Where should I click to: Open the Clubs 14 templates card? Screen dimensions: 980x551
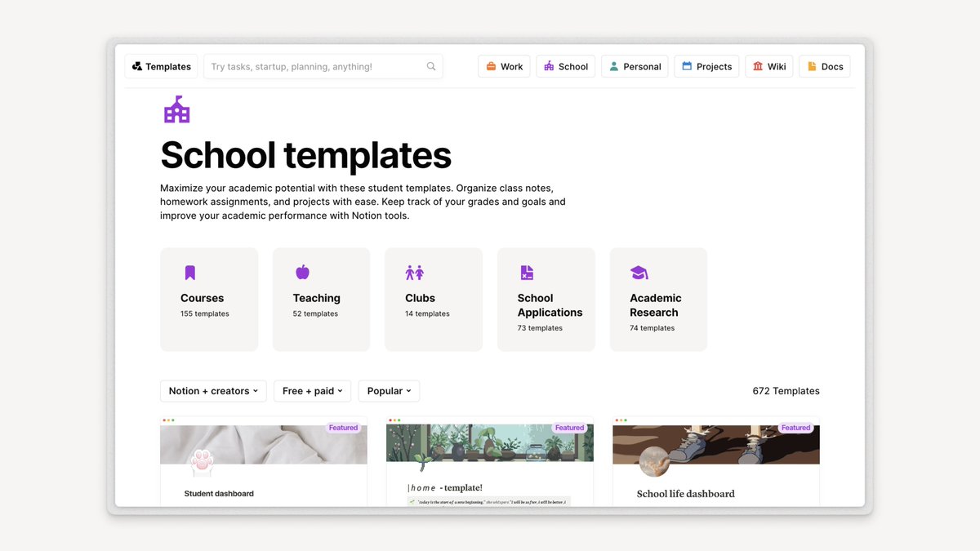click(434, 300)
